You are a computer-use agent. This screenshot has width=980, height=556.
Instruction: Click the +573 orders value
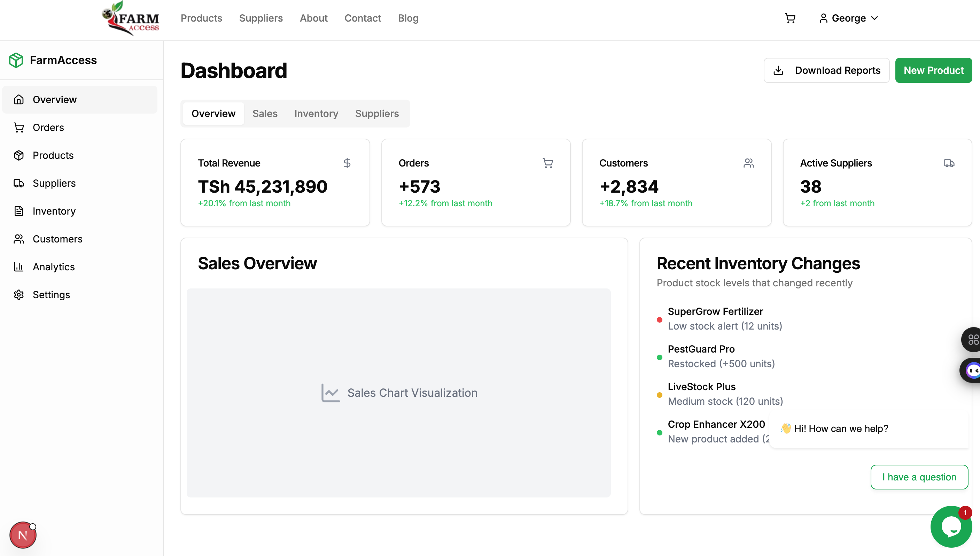point(419,186)
